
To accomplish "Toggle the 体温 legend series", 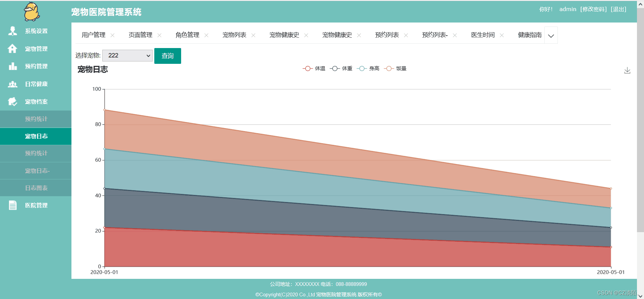I will tap(314, 69).
